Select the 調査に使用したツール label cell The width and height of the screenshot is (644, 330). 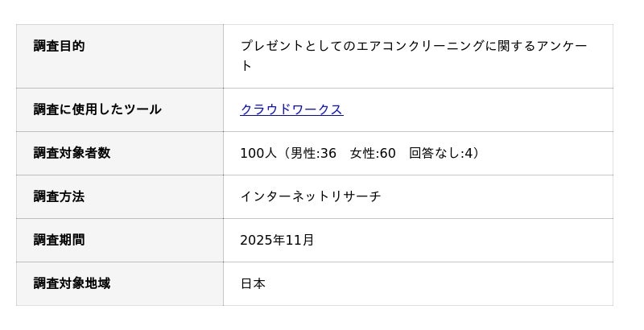click(x=97, y=109)
